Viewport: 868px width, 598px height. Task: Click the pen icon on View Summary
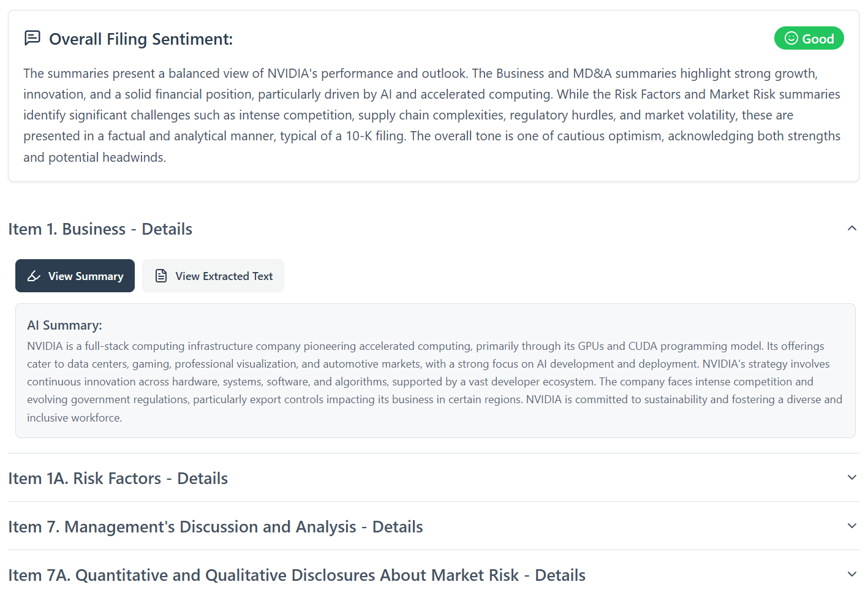click(x=34, y=276)
